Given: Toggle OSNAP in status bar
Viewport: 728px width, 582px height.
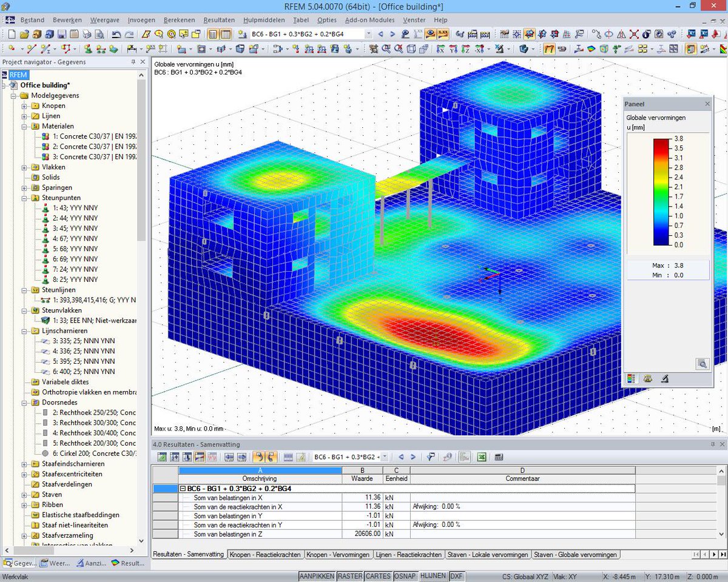Looking at the screenshot, I should coord(405,577).
